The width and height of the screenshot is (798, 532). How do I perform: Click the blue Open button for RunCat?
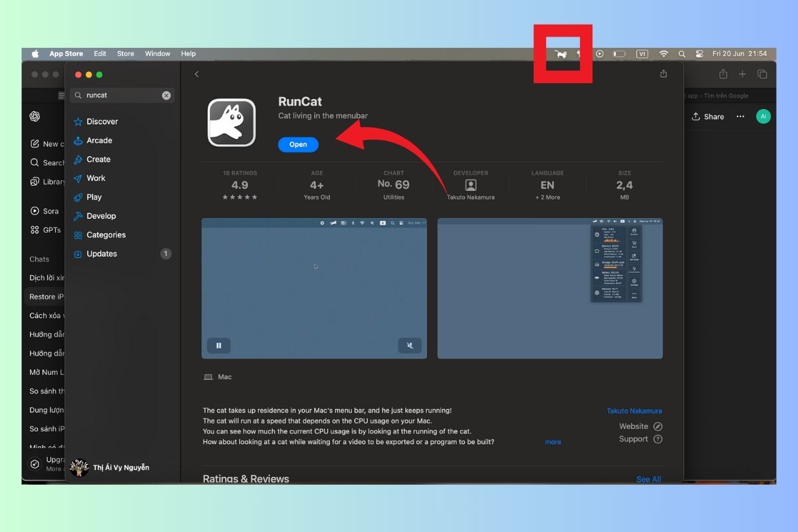[x=298, y=144]
